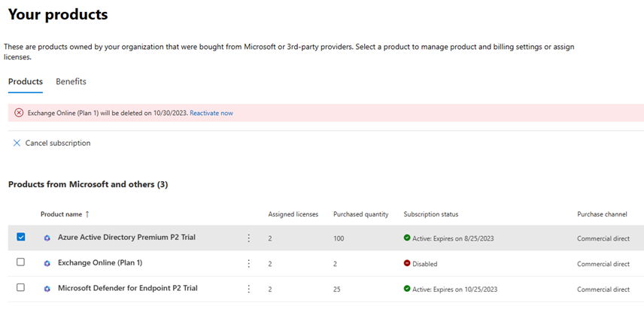Open Exchange Online (Plan 1) product details
This screenshot has height=309, width=644.
pos(100,262)
